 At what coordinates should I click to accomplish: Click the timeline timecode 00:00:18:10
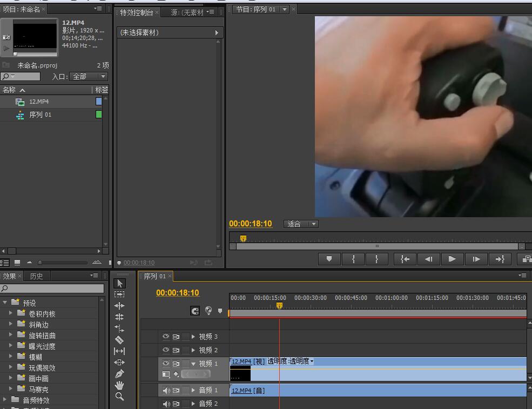click(x=178, y=293)
